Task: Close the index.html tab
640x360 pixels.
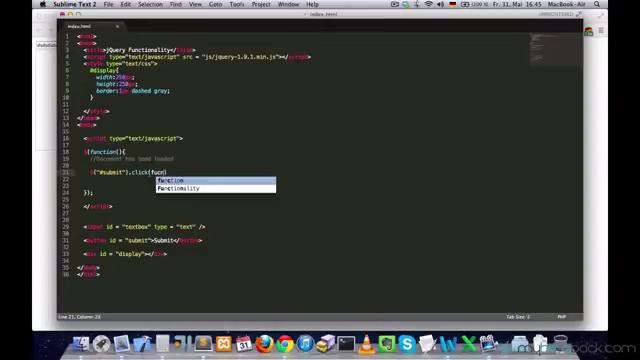Action: pos(117,27)
